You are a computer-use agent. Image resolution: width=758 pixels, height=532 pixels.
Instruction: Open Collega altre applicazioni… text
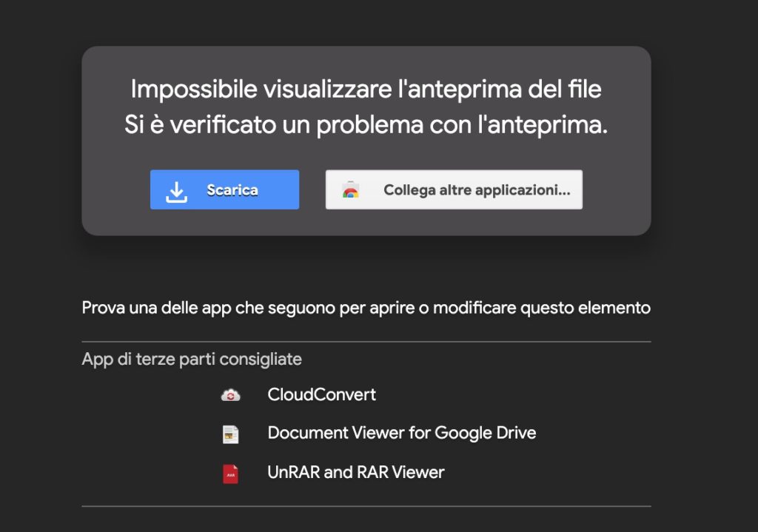tap(476, 190)
